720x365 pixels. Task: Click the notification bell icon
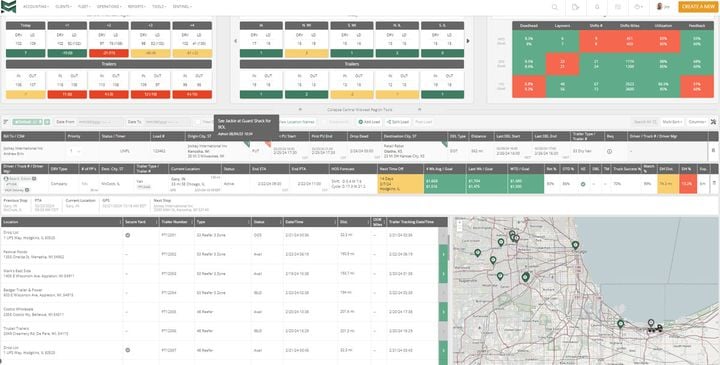click(x=597, y=7)
